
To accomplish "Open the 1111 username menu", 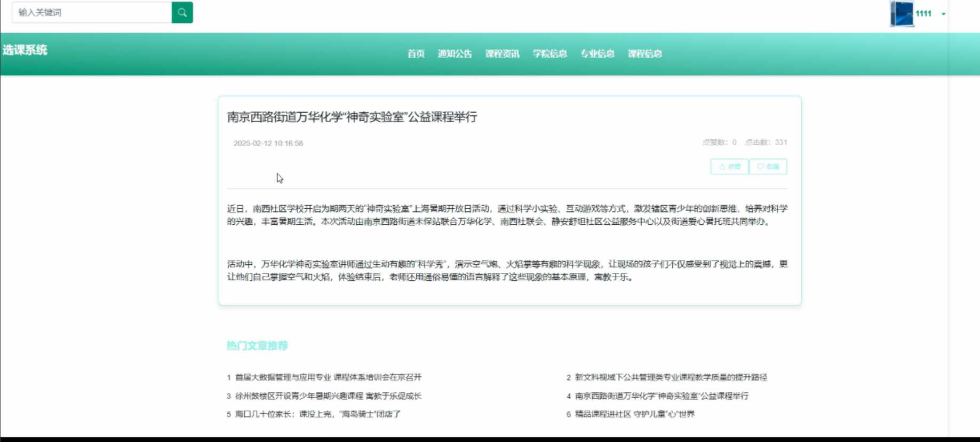I will click(923, 14).
